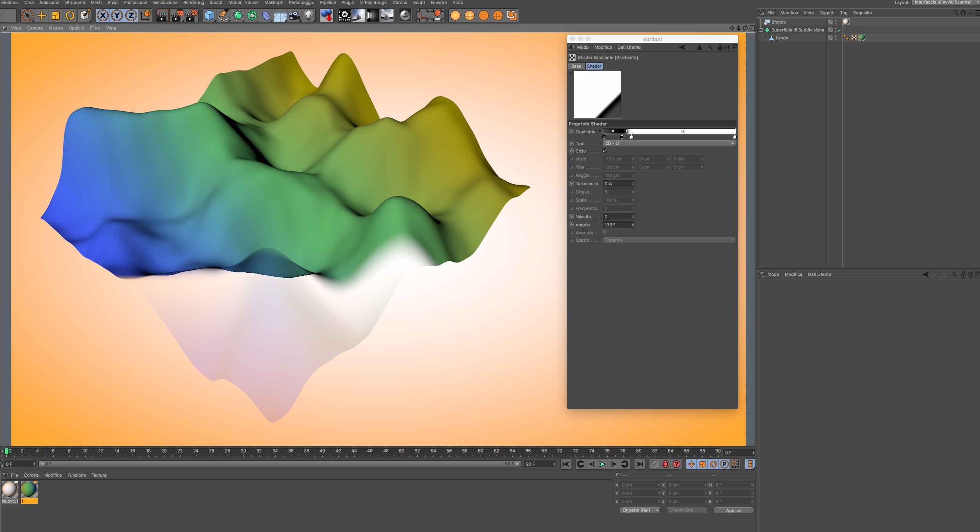Play the animation forward
This screenshot has height=532, width=980.
coord(602,464)
